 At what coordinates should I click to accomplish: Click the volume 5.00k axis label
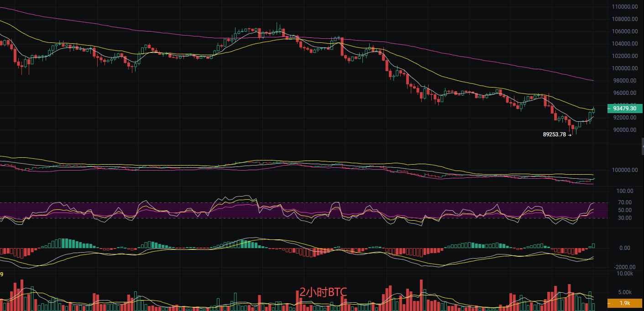click(x=625, y=292)
